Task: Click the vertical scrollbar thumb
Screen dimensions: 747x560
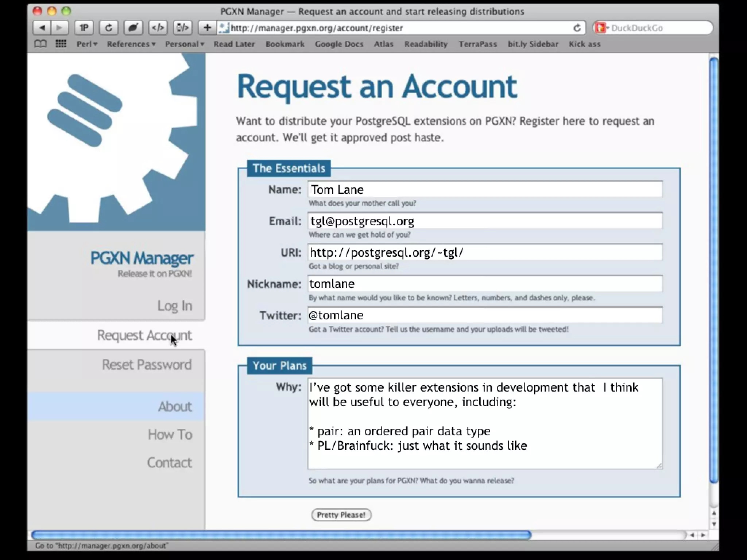Action: click(x=714, y=270)
